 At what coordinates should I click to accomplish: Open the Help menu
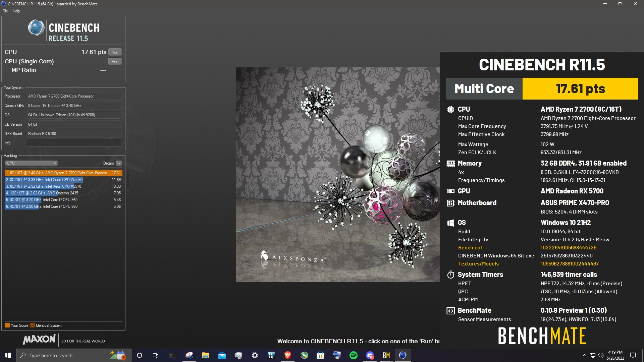click(16, 11)
